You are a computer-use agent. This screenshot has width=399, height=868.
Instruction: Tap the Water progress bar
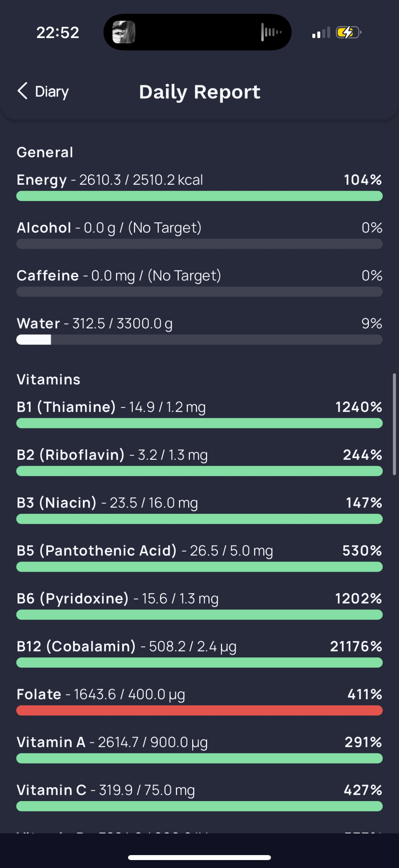(199, 340)
